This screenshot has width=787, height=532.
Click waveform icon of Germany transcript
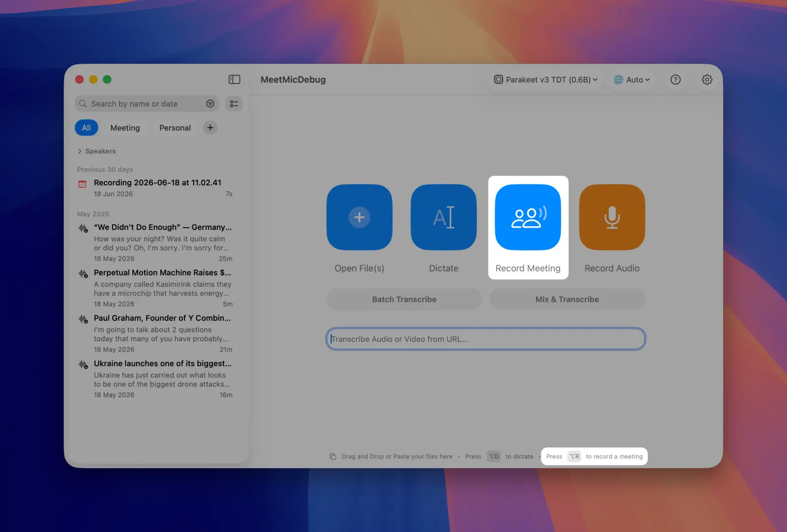[x=83, y=228]
